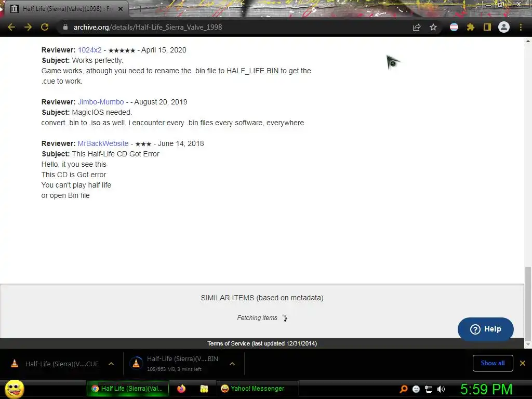The width and height of the screenshot is (532, 399).
Task: Click 'Fetching items' status text
Action: [257, 318]
